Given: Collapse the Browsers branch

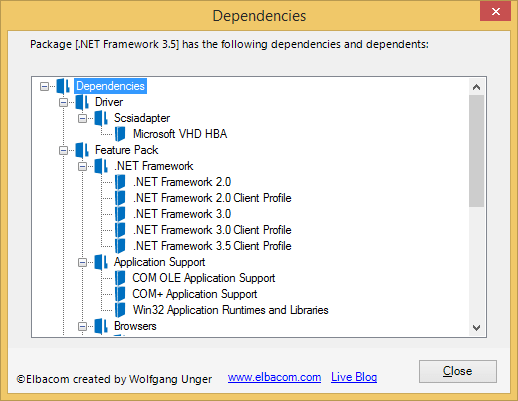Looking at the screenshot, I should click(x=82, y=326).
